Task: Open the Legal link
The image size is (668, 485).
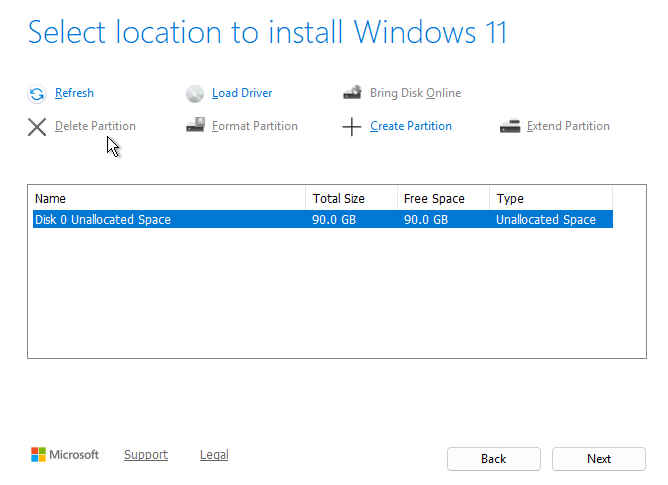Action: point(214,455)
